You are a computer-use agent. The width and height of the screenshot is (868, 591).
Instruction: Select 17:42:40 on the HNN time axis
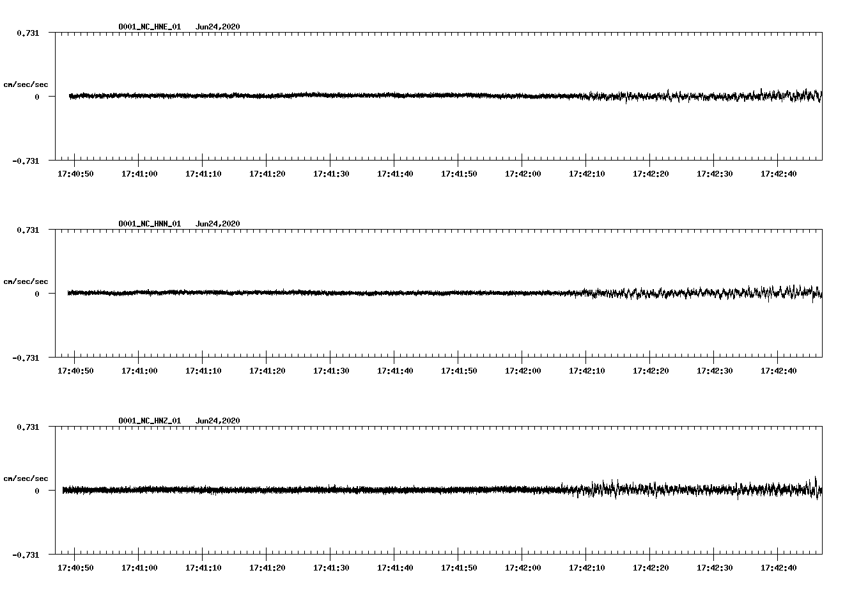(x=779, y=370)
